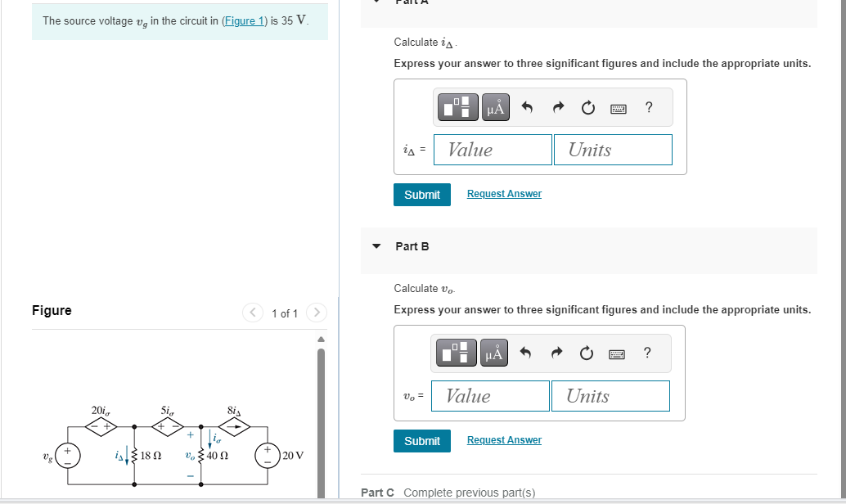Viewport: 846px width, 504px height.
Task: Submit the answer for Part A
Action: [x=421, y=194]
